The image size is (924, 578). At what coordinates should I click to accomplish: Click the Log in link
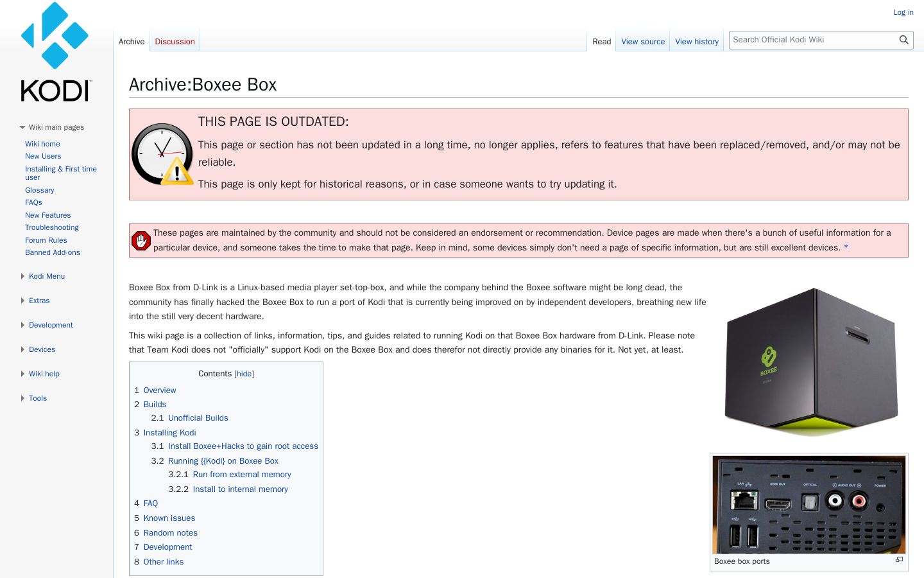903,12
